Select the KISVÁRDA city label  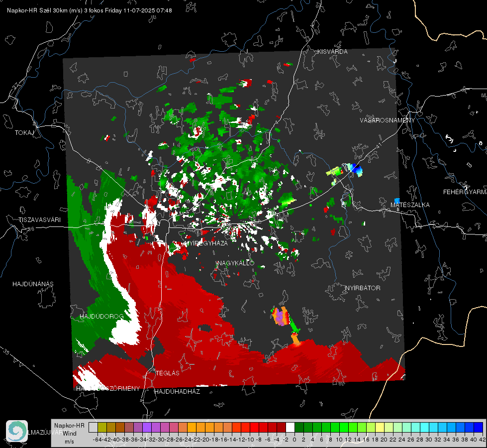click(332, 52)
